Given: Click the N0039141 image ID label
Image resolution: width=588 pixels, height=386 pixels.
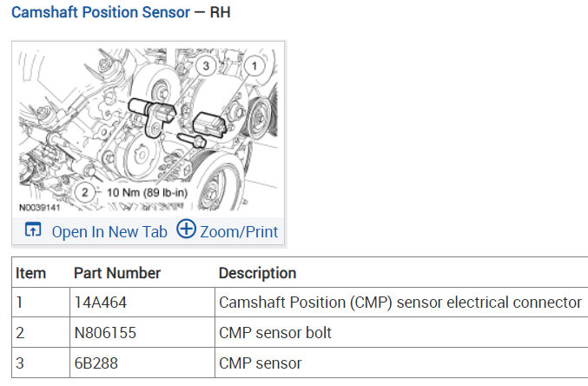Looking at the screenshot, I should (37, 209).
